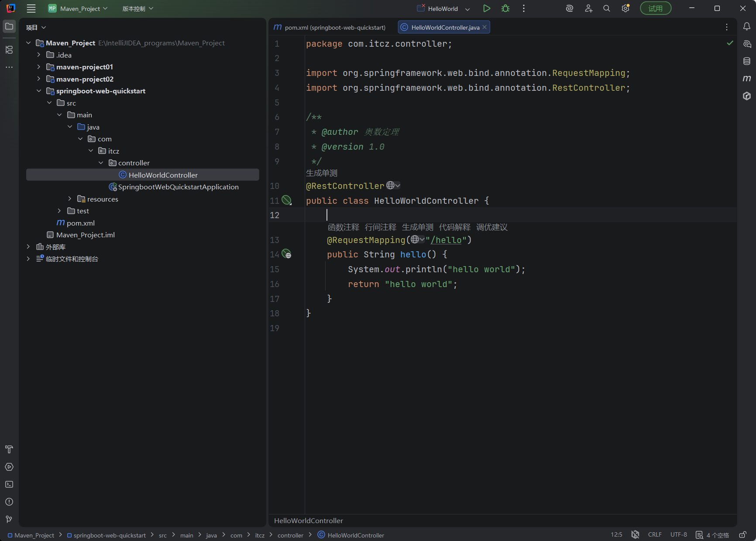
Task: Open the 版本控制 dropdown
Action: click(x=137, y=8)
